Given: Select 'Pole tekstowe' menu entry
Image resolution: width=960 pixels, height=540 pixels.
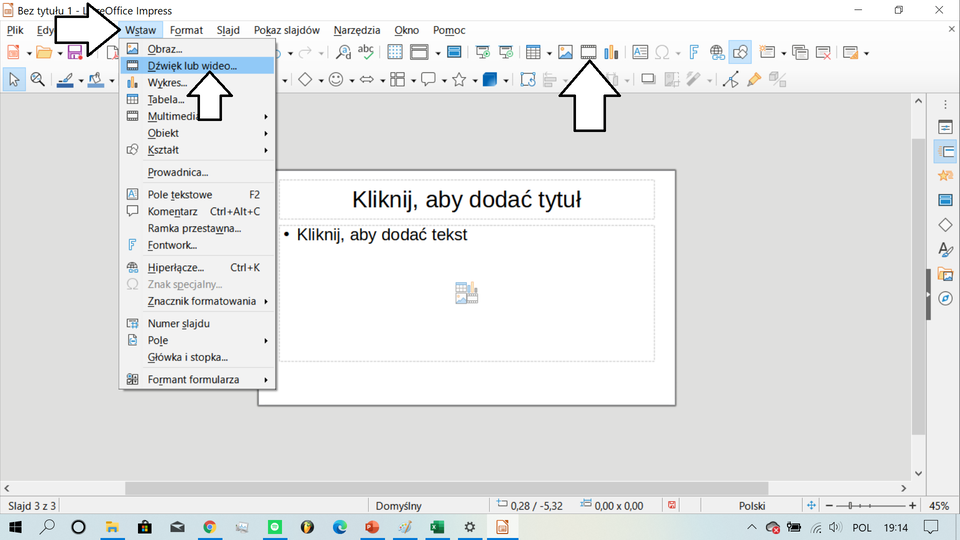Looking at the screenshot, I should click(197, 195).
